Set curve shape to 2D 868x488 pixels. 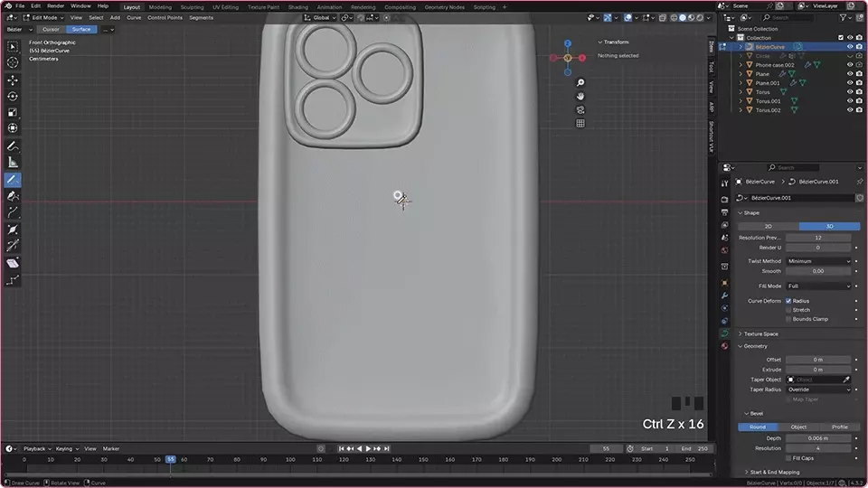click(x=769, y=226)
